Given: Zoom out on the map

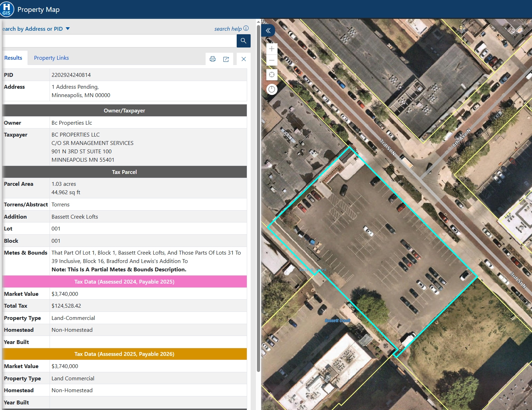Looking at the screenshot, I should [x=272, y=60].
